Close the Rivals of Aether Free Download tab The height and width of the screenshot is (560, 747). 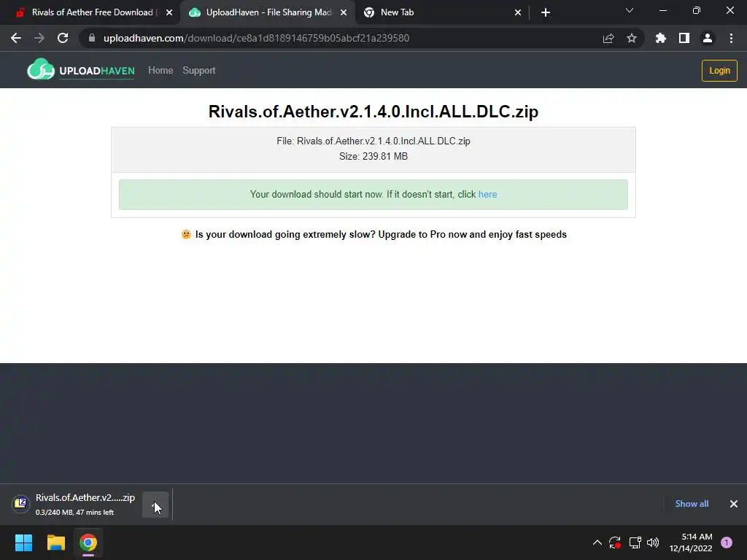tap(169, 13)
